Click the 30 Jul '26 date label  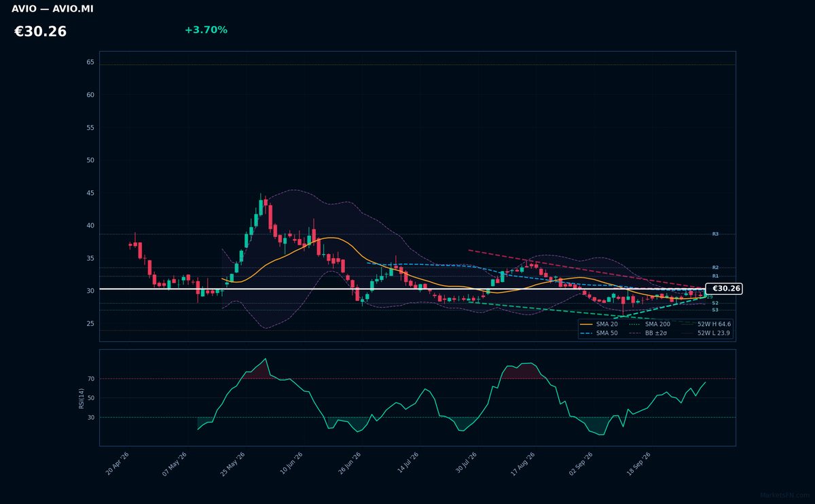[x=466, y=464]
